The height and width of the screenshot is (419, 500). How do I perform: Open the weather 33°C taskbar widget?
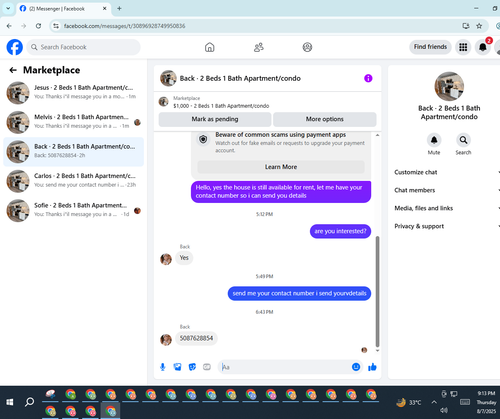[409, 402]
